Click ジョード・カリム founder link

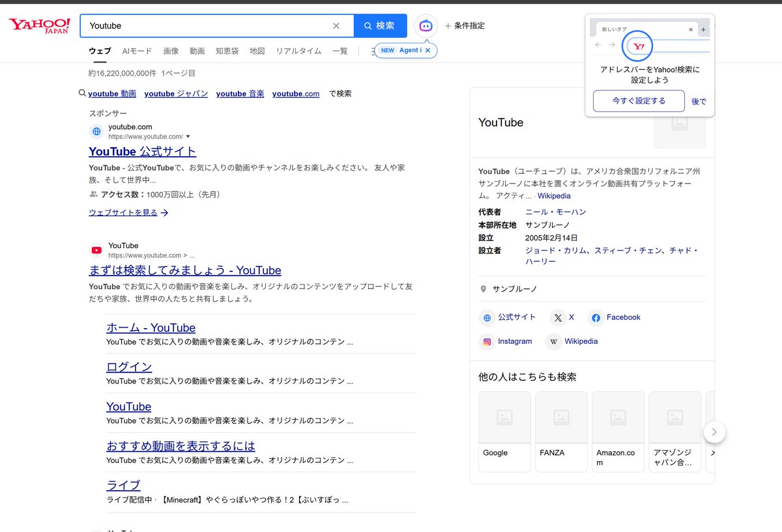tap(555, 251)
